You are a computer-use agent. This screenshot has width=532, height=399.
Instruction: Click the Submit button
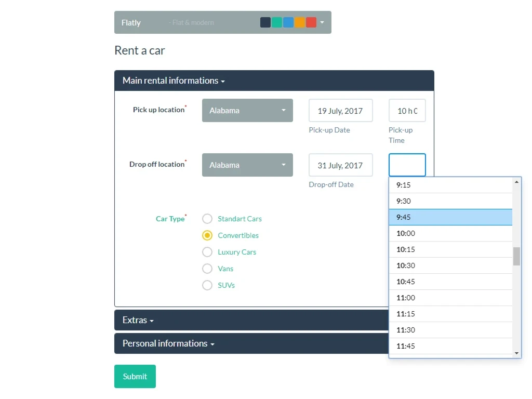tap(135, 377)
